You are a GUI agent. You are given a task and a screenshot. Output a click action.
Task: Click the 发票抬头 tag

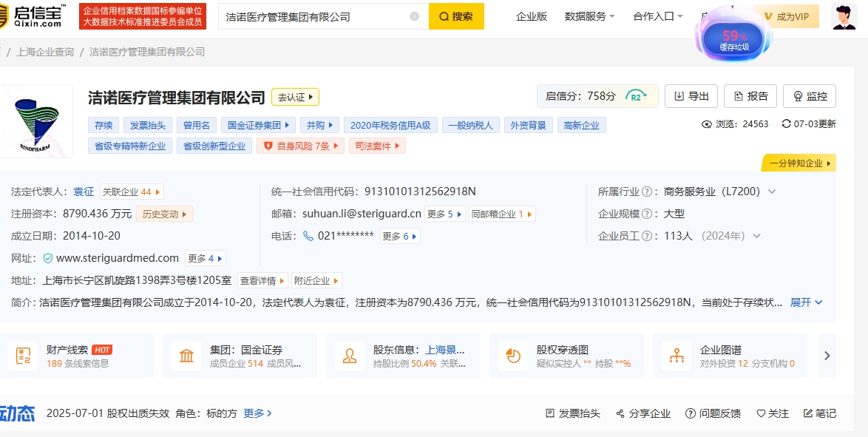[148, 125]
